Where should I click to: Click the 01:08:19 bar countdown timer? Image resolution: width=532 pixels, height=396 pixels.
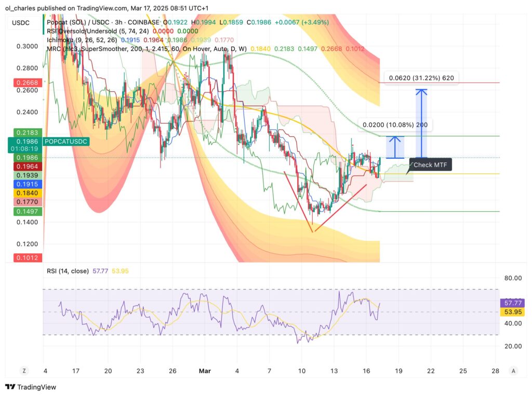[24, 149]
